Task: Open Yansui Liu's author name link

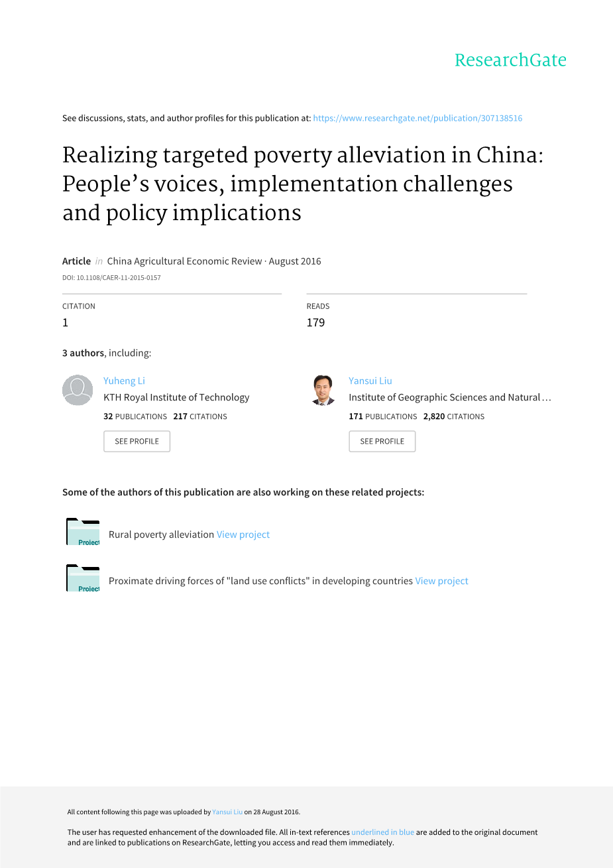Action: 370,381
